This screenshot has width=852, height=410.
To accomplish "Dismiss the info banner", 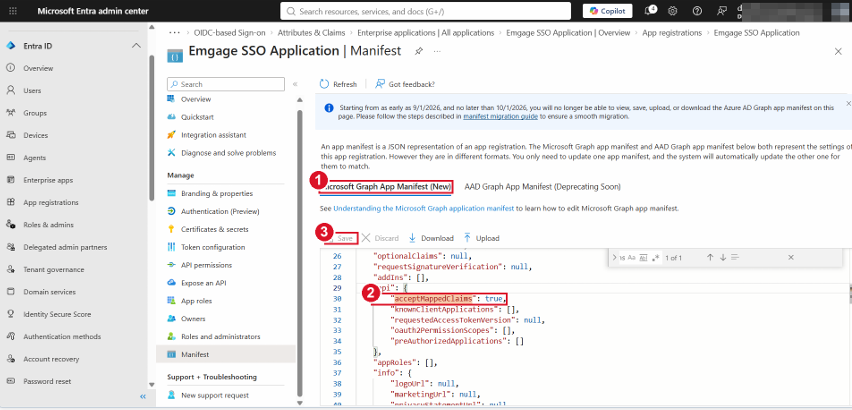I will coord(848,103).
